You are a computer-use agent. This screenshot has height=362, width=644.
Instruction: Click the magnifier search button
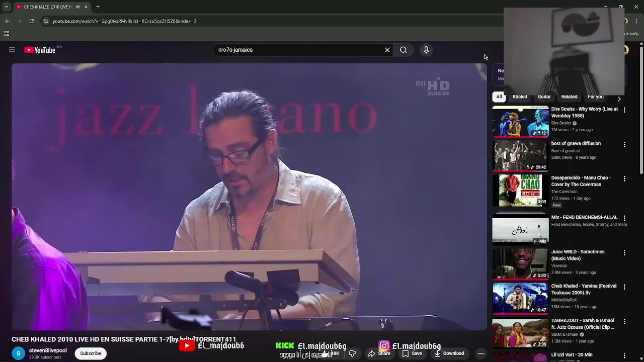pos(404,50)
